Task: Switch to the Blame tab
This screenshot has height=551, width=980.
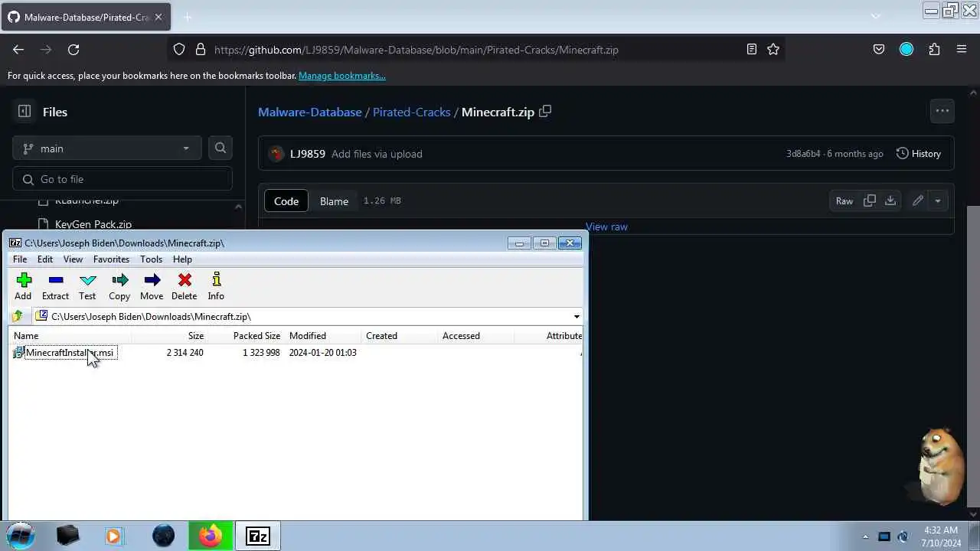Action: [x=334, y=201]
